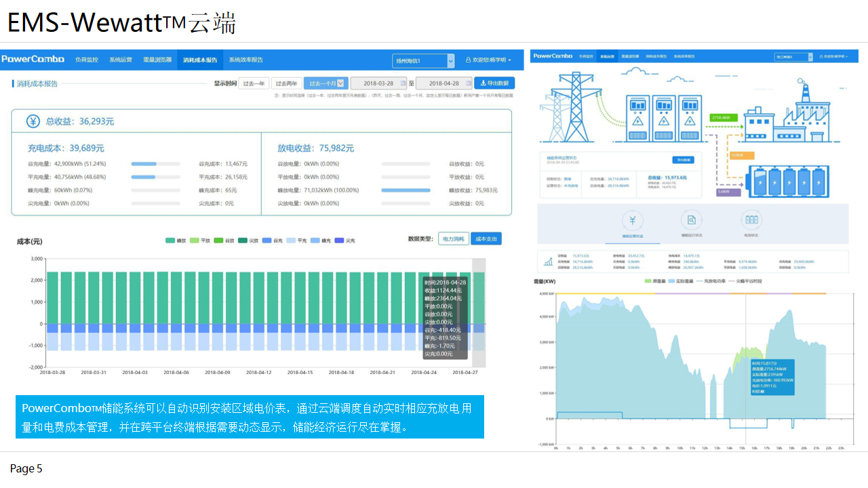Screen dimensions: 868x488
Task: Click the 平充 legend color swatch
Action: [x=291, y=241]
